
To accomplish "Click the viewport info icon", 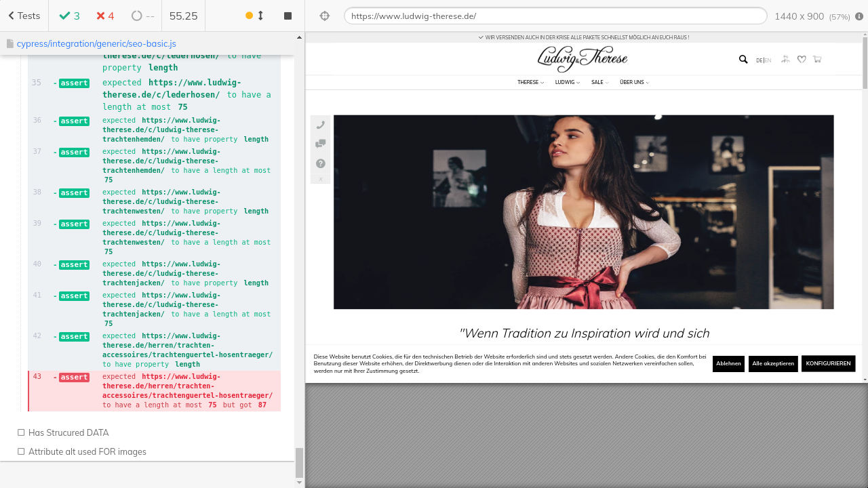I will click(859, 16).
